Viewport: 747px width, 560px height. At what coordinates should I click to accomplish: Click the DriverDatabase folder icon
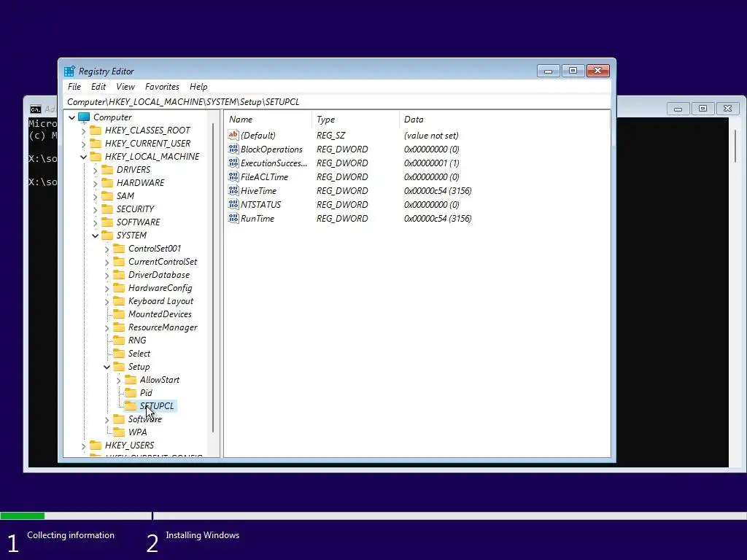pos(119,275)
